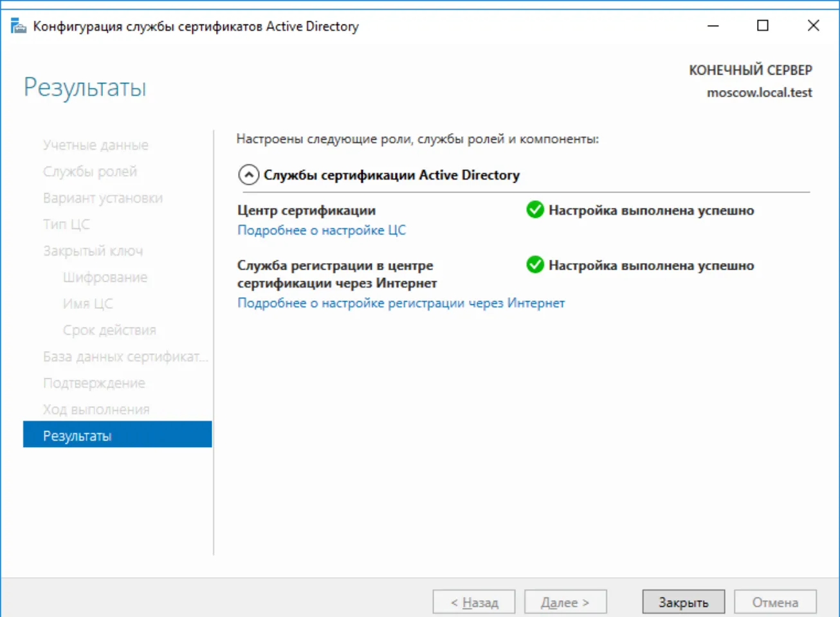
Task: Click green success checkmark beside Центр сертификации
Action: tap(535, 210)
